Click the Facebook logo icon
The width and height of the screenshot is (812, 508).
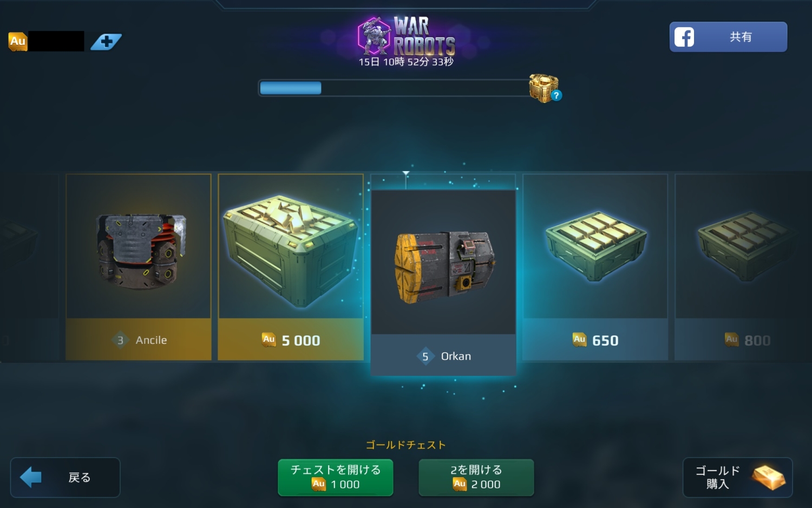point(684,37)
